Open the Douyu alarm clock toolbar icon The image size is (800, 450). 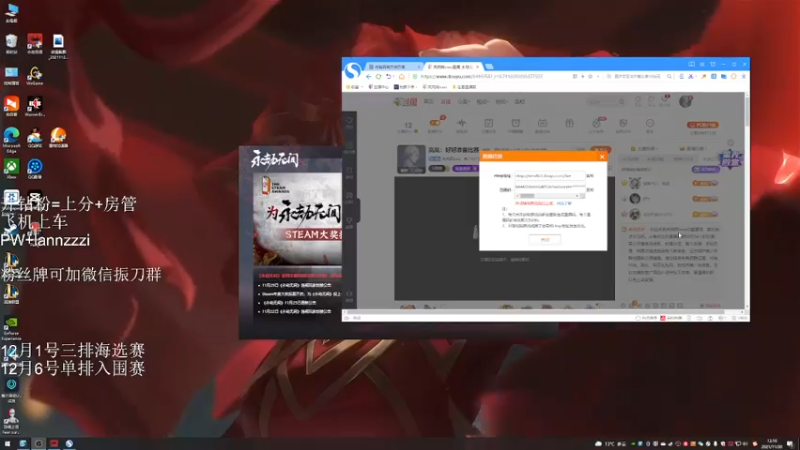(x=516, y=123)
